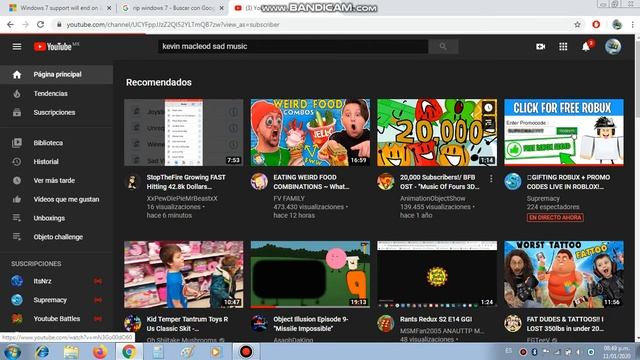Open XxPewDiePieMrBeastxX channel name link
Image resolution: width=640 pixels, height=360 pixels.
tap(182, 198)
